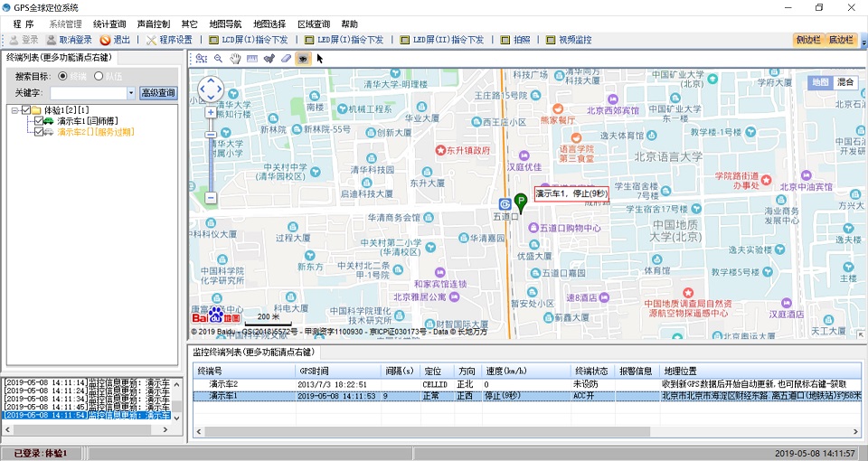Screen dimensions: 868x461
Task: Open LED屏(II)指令下发 command
Action: click(x=441, y=40)
